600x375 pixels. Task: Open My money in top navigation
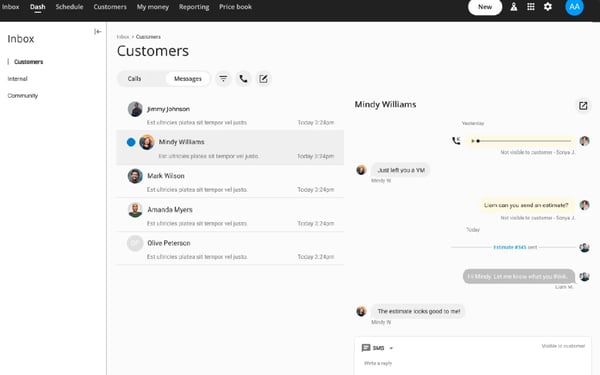point(153,7)
